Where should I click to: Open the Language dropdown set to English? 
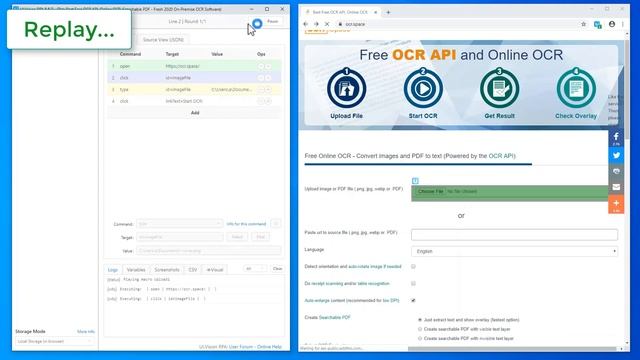(x=514, y=251)
